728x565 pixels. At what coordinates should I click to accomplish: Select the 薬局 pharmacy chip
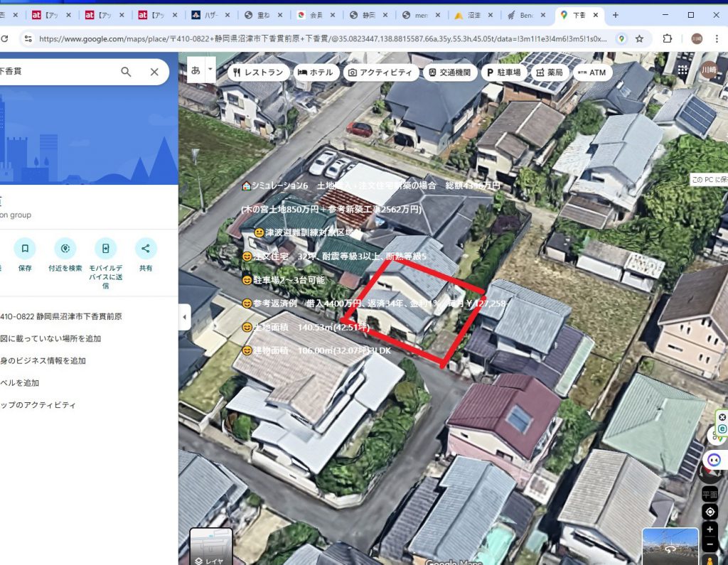click(550, 72)
